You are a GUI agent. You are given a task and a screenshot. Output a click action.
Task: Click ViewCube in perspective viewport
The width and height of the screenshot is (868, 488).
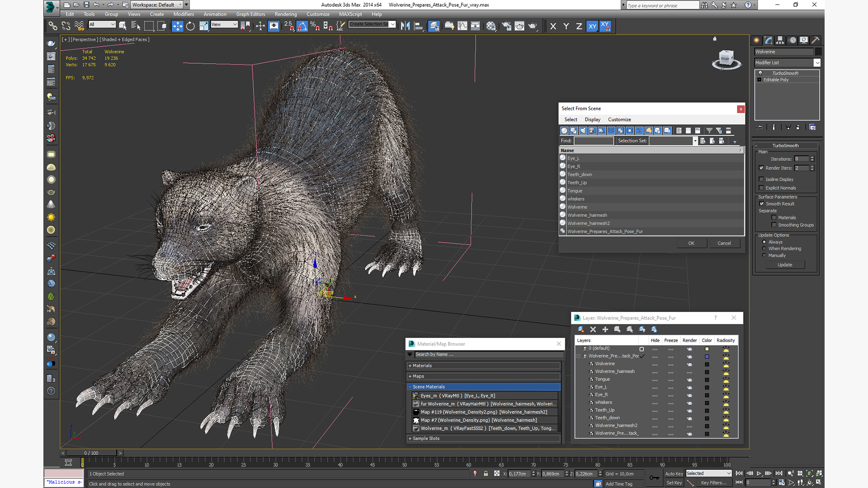point(726,59)
